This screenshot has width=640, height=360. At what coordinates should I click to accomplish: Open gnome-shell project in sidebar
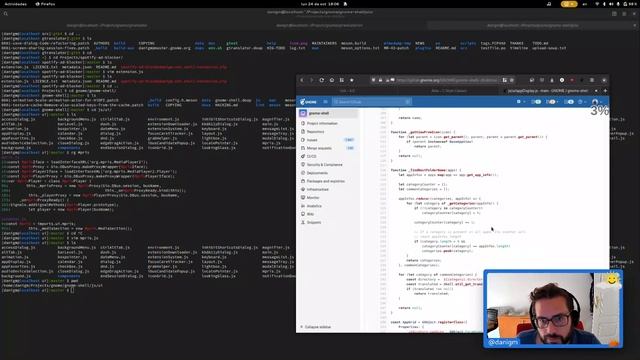[329, 113]
